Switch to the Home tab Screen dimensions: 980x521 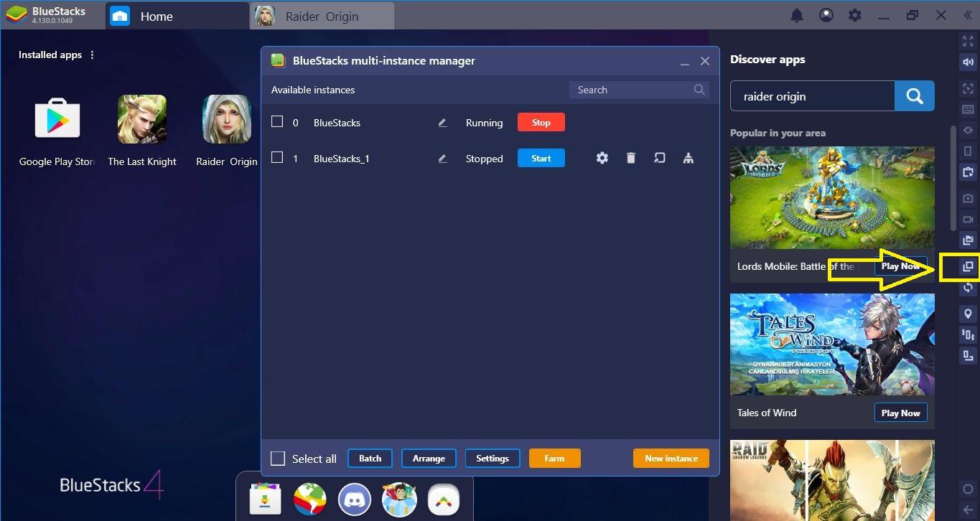[x=177, y=16]
